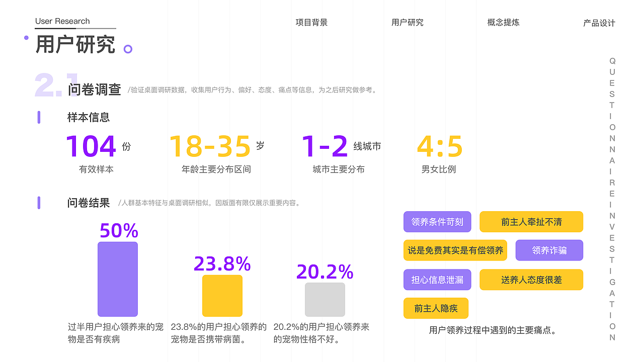Viewport: 644px width, 362px height.
Task: Click the purple dot beside the slide title
Action: pos(26,38)
